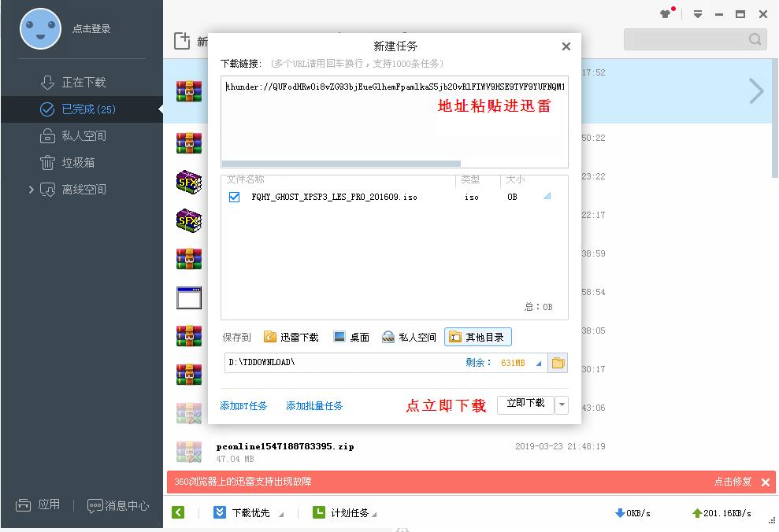Save to 桌面 desktop
The height and width of the screenshot is (532, 779).
click(x=352, y=338)
